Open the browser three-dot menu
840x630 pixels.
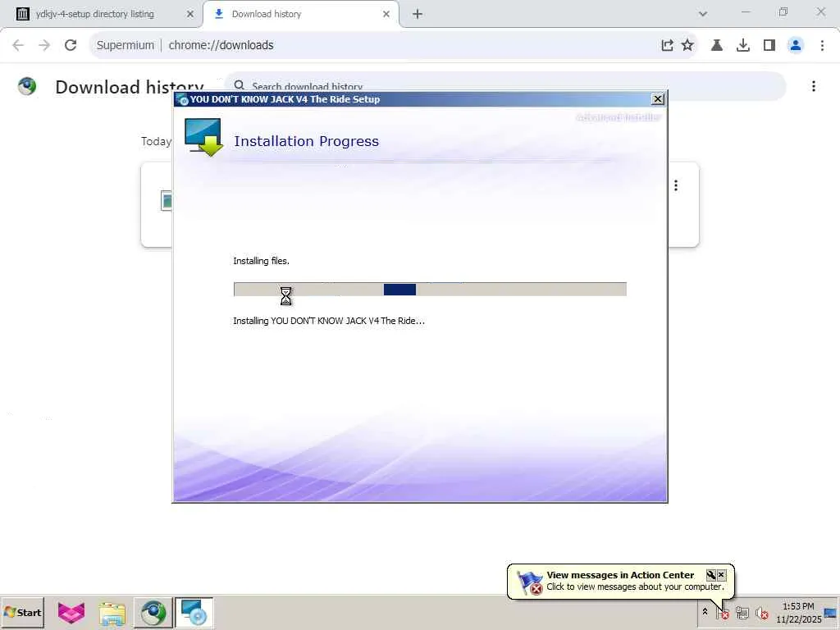[822, 45]
